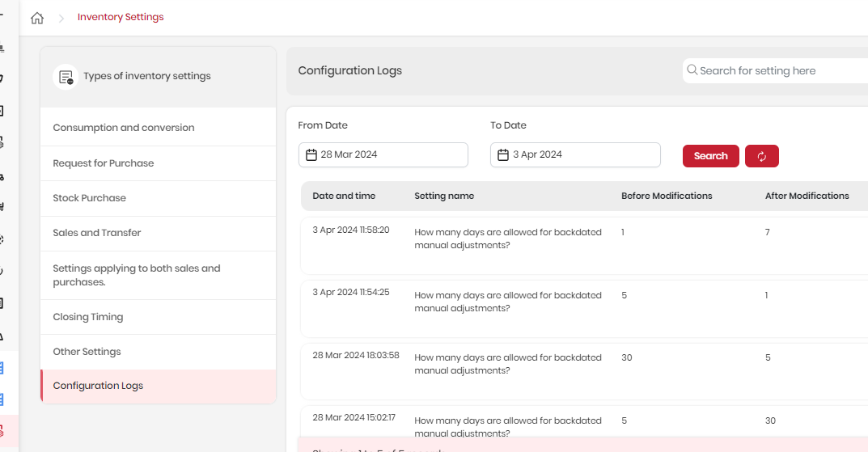Click the breadcrumb chevron separator
The width and height of the screenshot is (868, 452).
(x=61, y=19)
